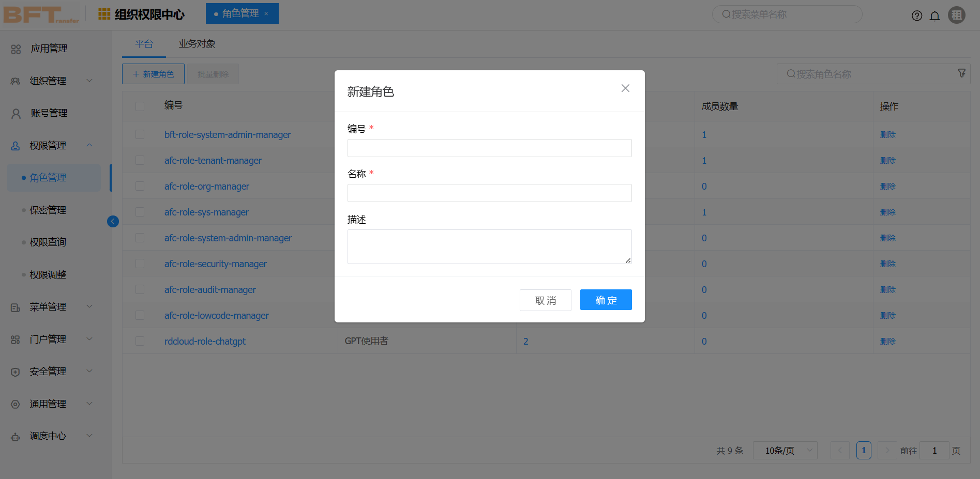Image resolution: width=980 pixels, height=479 pixels.
Task: Select 保密管理 in the sidebar menu
Action: point(47,210)
